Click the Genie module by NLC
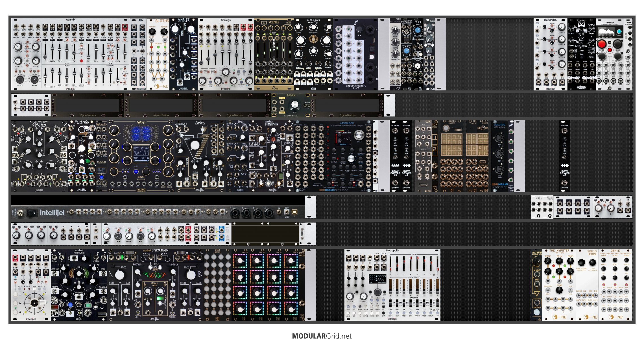This screenshot has height=342, width=644. (x=615, y=285)
